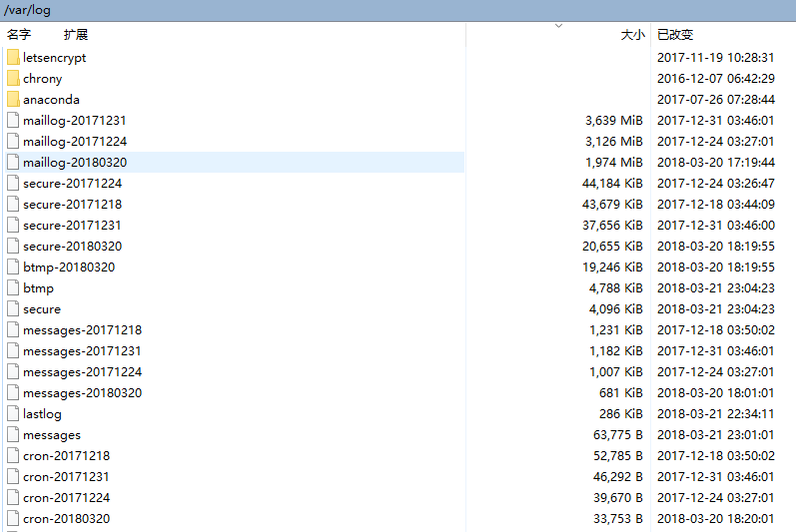Sort by the 名字 column header
This screenshot has width=796, height=532.
19,35
